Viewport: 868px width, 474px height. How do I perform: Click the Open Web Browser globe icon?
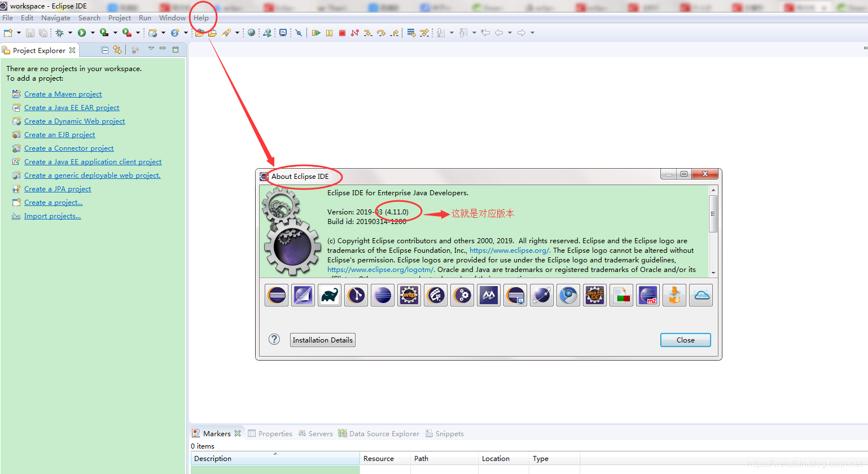tap(252, 33)
